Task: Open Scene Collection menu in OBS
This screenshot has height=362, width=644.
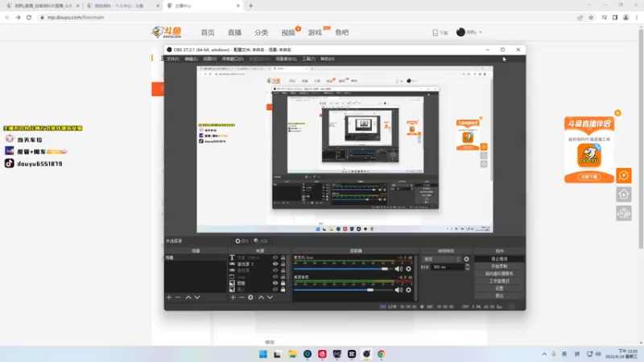Action: click(286, 59)
